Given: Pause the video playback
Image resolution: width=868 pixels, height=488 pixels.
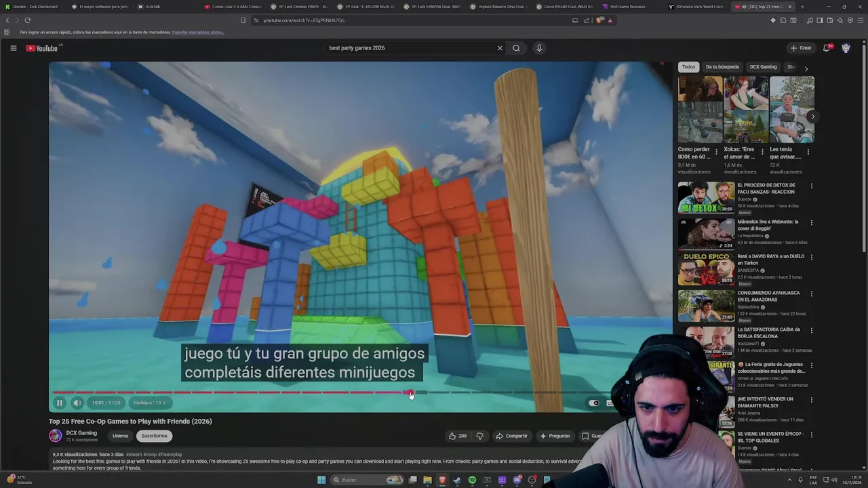Looking at the screenshot, I should click(x=59, y=403).
